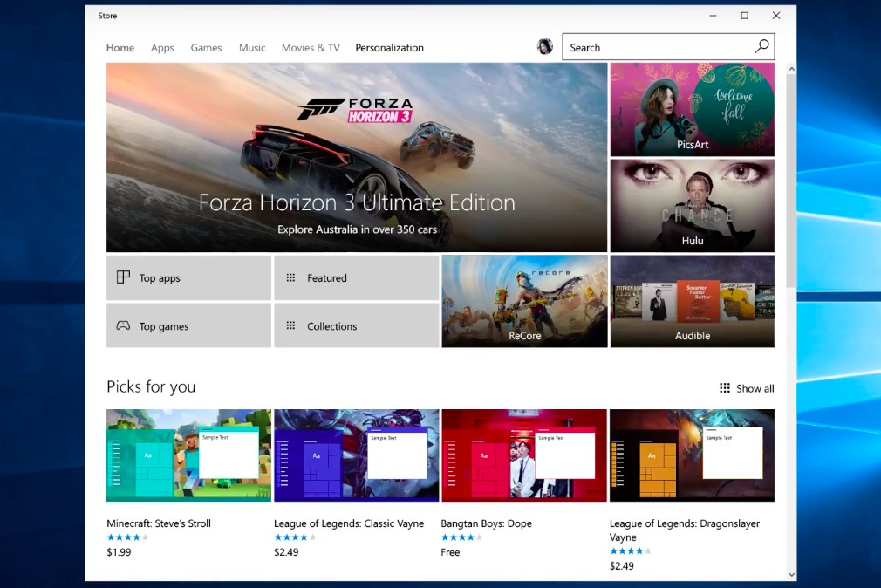
Task: Click the Featured grid icon
Action: 290,278
